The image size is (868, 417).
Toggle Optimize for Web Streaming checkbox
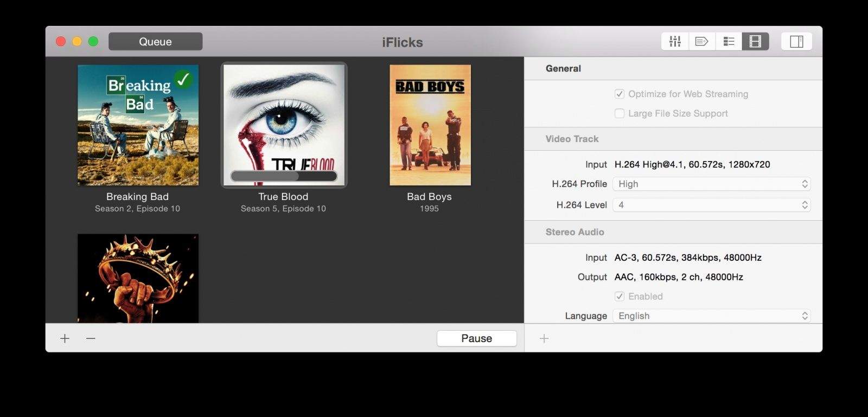point(620,94)
